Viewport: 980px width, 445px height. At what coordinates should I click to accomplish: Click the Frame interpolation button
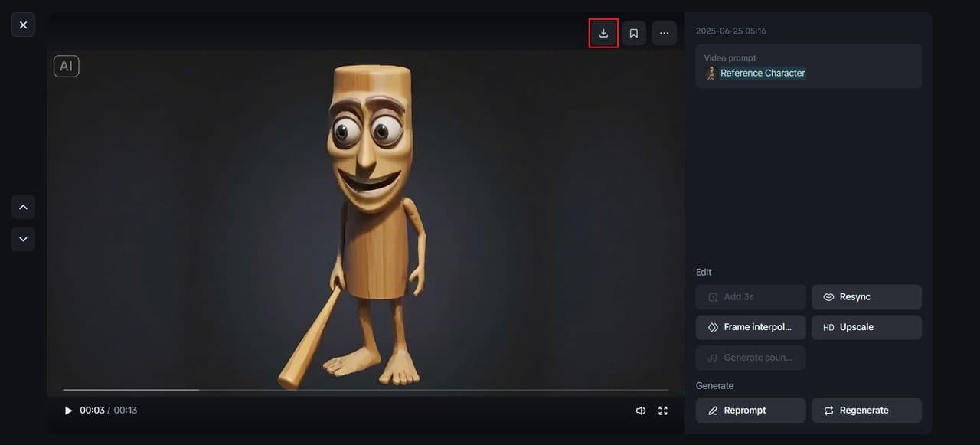pos(751,327)
